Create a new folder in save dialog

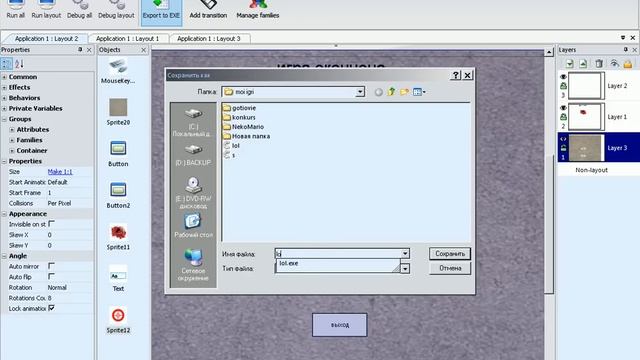404,92
